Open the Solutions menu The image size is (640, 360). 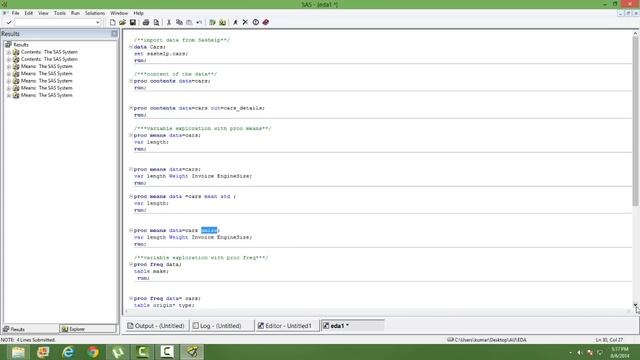[x=95, y=13]
